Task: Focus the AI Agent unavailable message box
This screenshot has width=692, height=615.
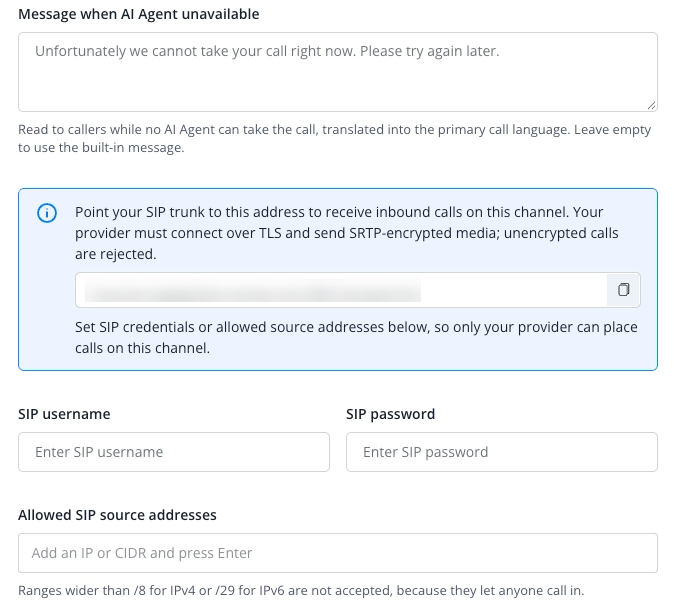Action: pyautogui.click(x=338, y=72)
